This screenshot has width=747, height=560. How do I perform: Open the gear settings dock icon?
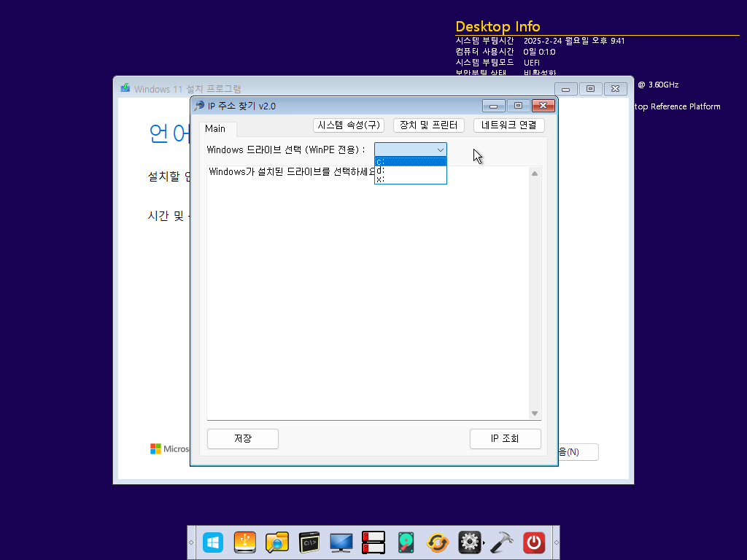coord(470,542)
